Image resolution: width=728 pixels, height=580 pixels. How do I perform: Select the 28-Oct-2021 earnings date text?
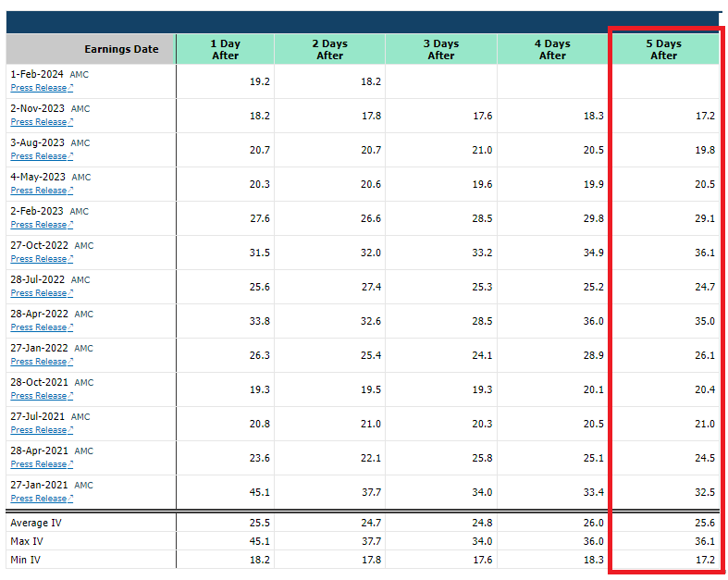click(39, 383)
